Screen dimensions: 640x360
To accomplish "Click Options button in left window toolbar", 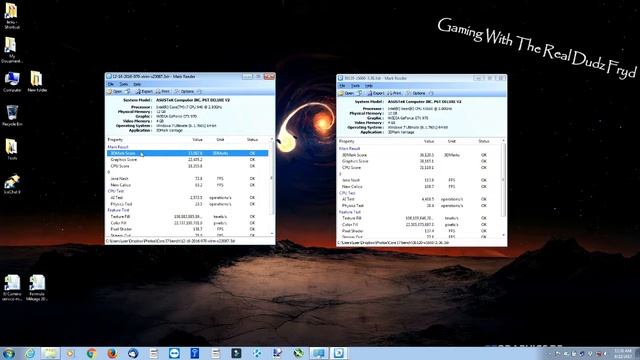I will [x=184, y=91].
